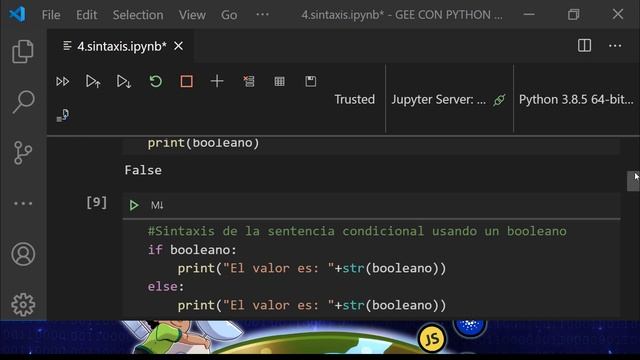The width and height of the screenshot is (640, 360).
Task: Close the 4.sintaxis.ipynb tab
Action: [x=178, y=46]
